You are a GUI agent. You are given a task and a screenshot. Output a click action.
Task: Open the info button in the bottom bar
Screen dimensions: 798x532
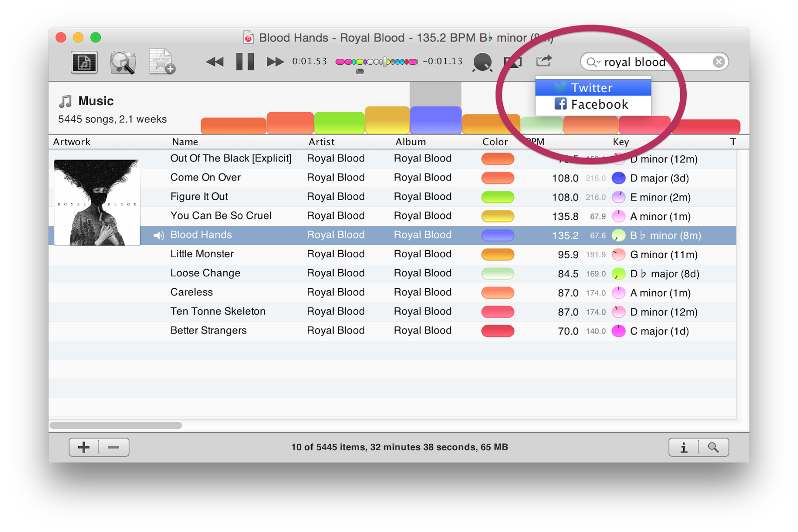(x=684, y=447)
